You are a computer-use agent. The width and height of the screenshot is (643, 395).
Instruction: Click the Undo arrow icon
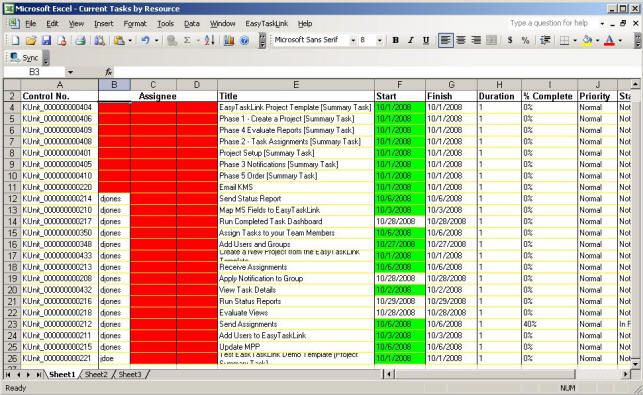(x=146, y=40)
